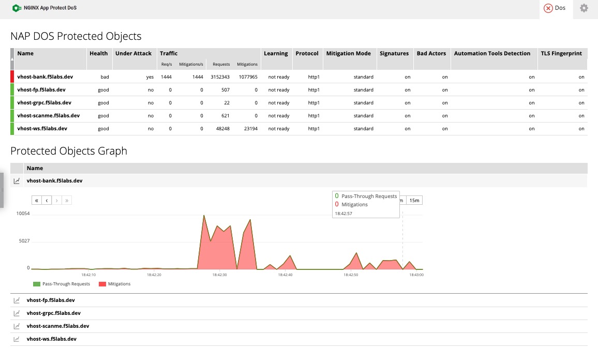Click 48248 requests for vhost-ws
598x364 pixels.
click(223, 129)
